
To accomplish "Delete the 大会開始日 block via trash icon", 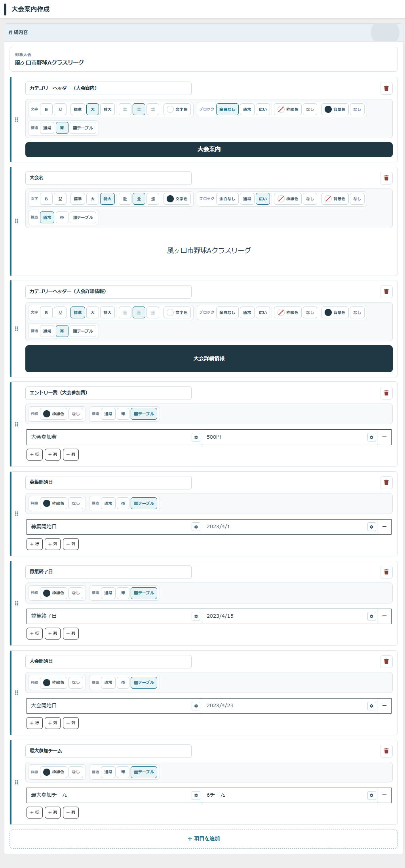I will pos(386,661).
